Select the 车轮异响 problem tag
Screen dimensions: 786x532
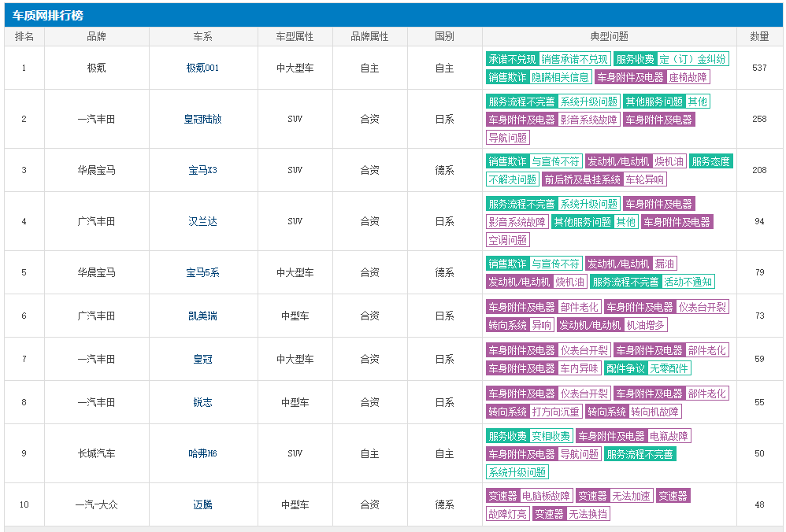645,179
